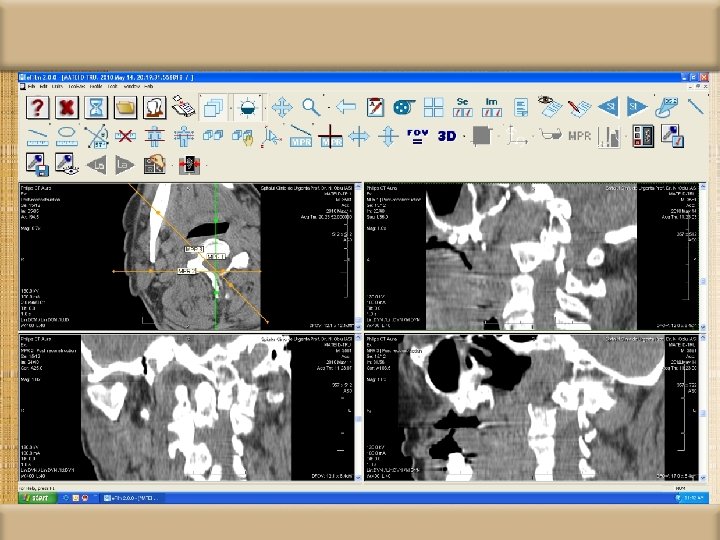
Task: Open the dark checklist panel icon
Action: (x=643, y=136)
